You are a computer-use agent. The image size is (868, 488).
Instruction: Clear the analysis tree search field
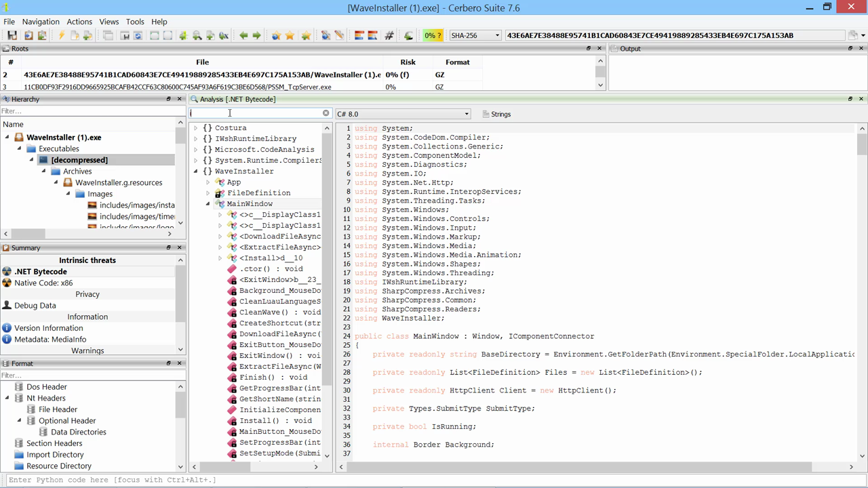point(325,113)
